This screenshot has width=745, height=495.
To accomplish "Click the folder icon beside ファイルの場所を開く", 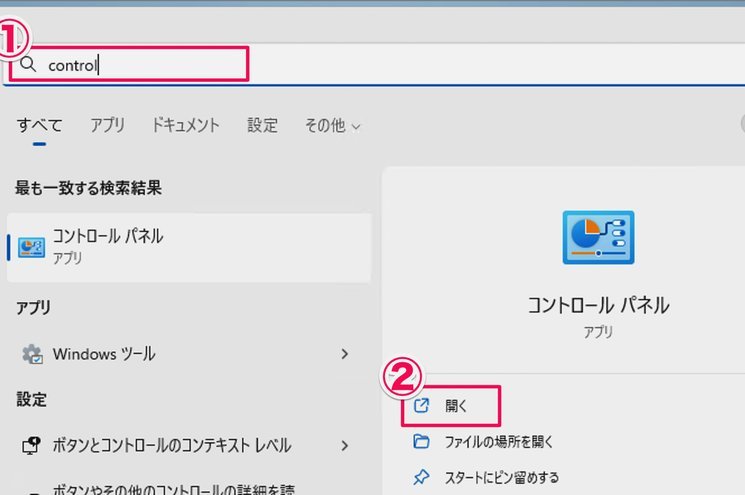I will 421,441.
